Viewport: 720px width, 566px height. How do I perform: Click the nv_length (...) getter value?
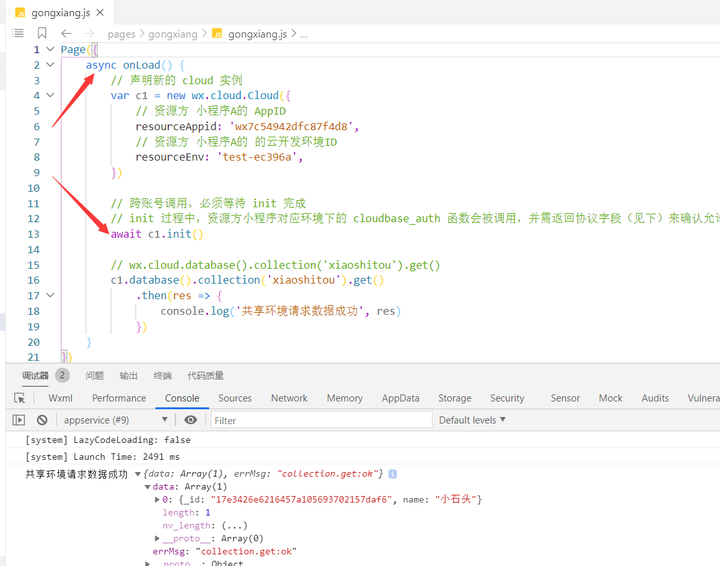234,526
